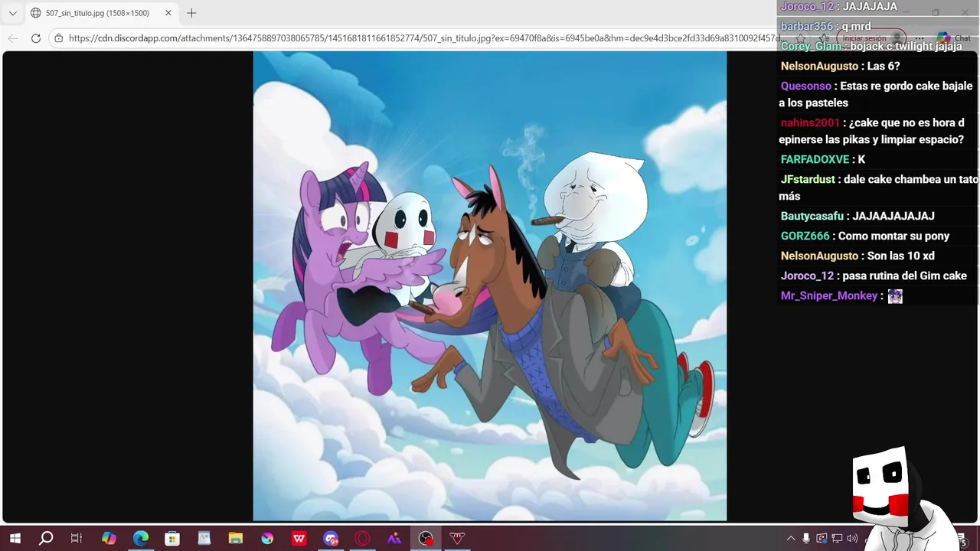Click username Bautycasafu in chat

click(812, 216)
